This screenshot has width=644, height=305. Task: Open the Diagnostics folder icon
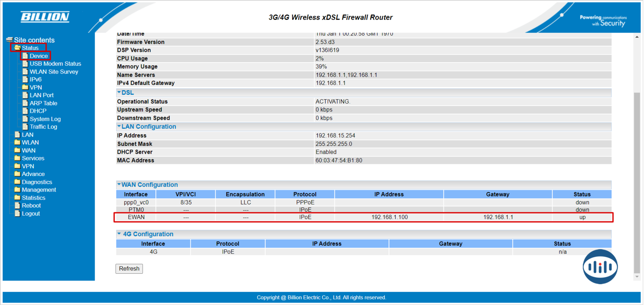pyautogui.click(x=17, y=182)
